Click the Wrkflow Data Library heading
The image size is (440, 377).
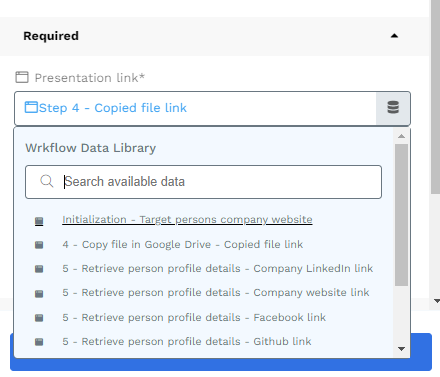pos(91,148)
